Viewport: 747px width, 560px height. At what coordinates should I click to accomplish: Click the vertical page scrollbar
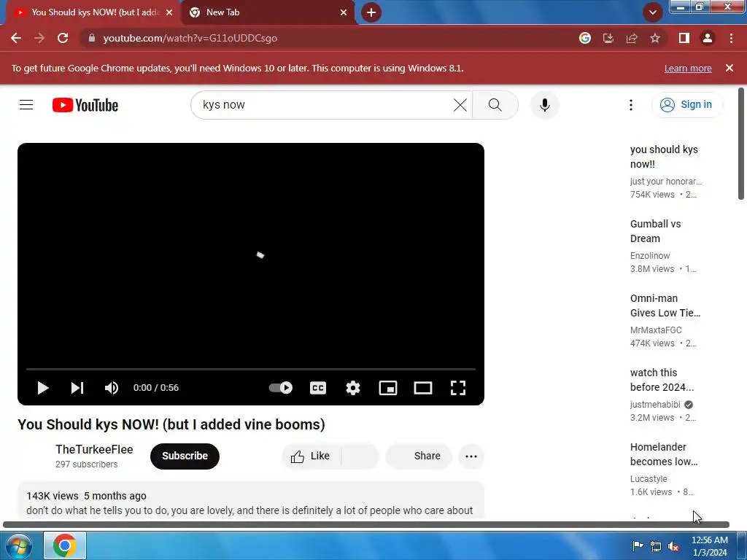741,144
